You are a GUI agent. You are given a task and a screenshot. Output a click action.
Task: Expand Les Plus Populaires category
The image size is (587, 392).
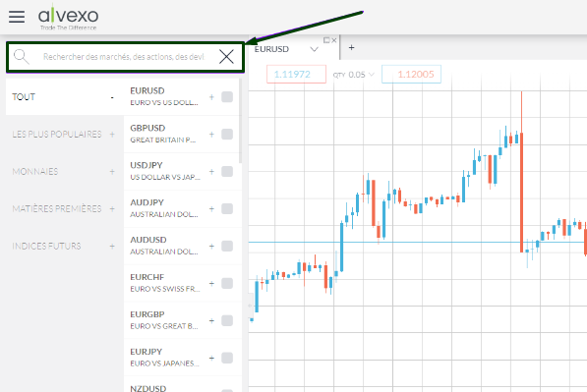[112, 135]
